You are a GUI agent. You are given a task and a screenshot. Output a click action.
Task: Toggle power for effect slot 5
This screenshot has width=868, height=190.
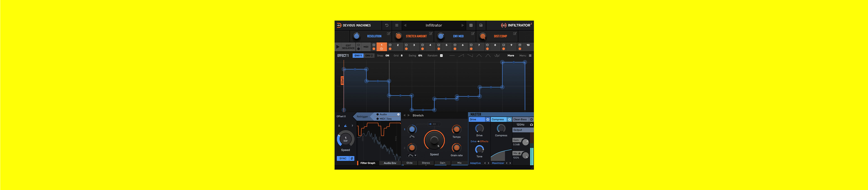438,45
